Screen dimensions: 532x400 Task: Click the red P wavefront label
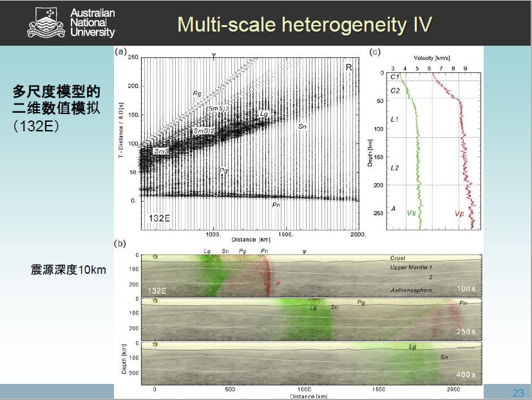click(x=278, y=283)
